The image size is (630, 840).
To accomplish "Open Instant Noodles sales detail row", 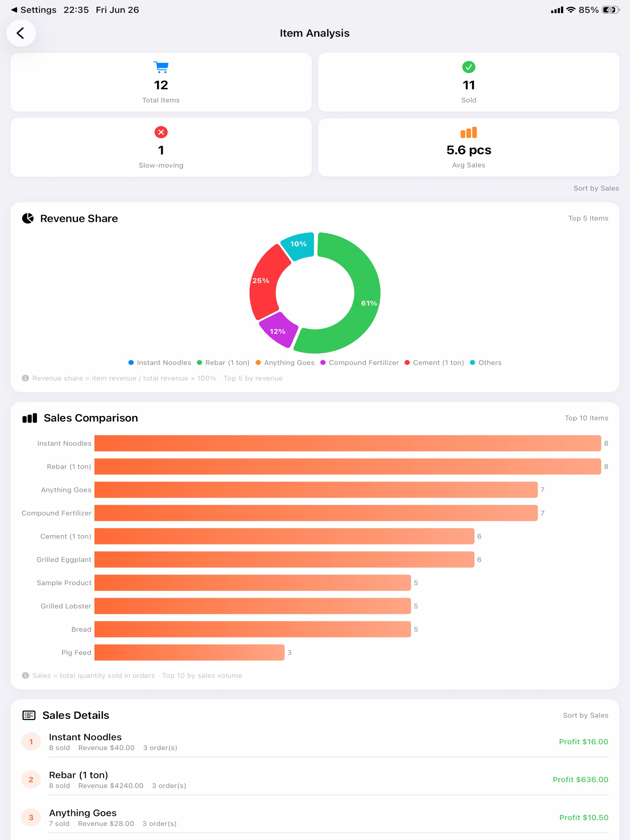I will click(315, 742).
